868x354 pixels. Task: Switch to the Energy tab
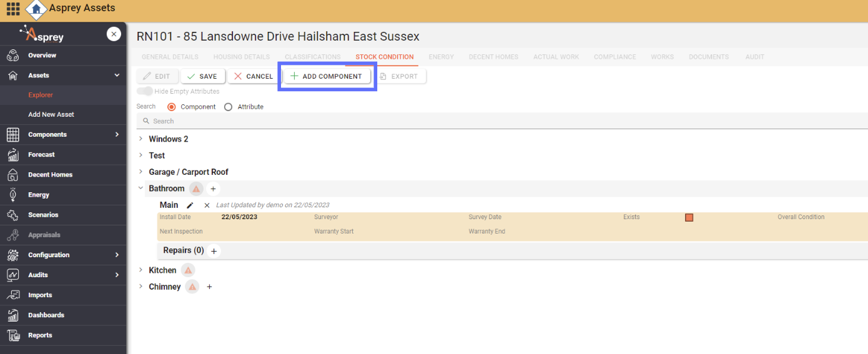(441, 57)
